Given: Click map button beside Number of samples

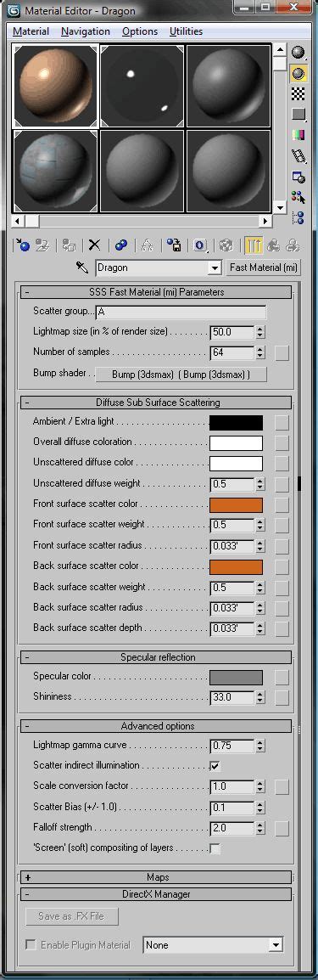Looking at the screenshot, I should click(282, 353).
